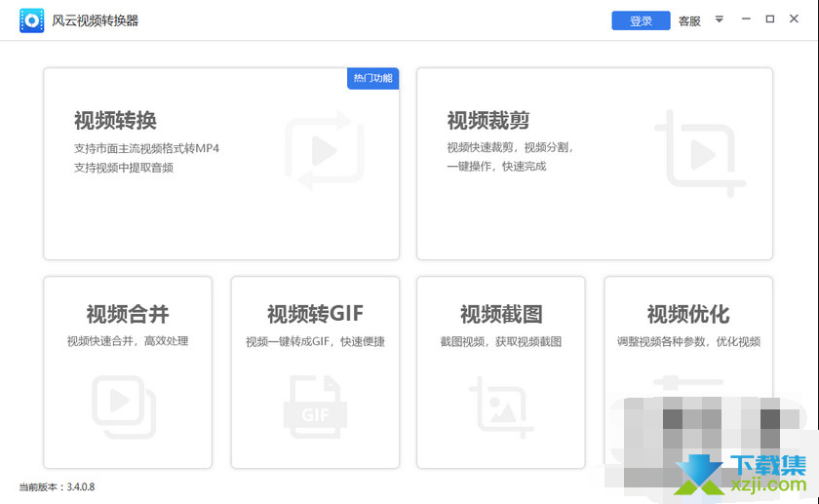Click text 视频快速合并，高效处理

click(128, 341)
